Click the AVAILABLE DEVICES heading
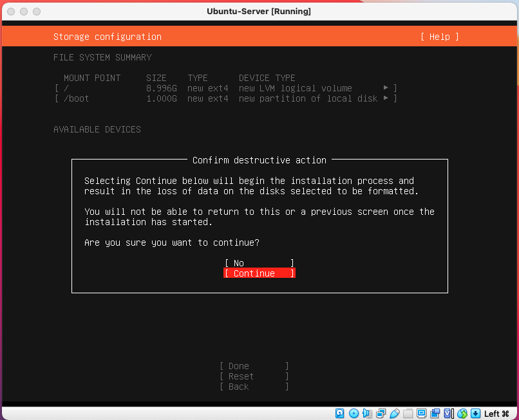Viewport: 519px width, 420px height. coord(97,129)
